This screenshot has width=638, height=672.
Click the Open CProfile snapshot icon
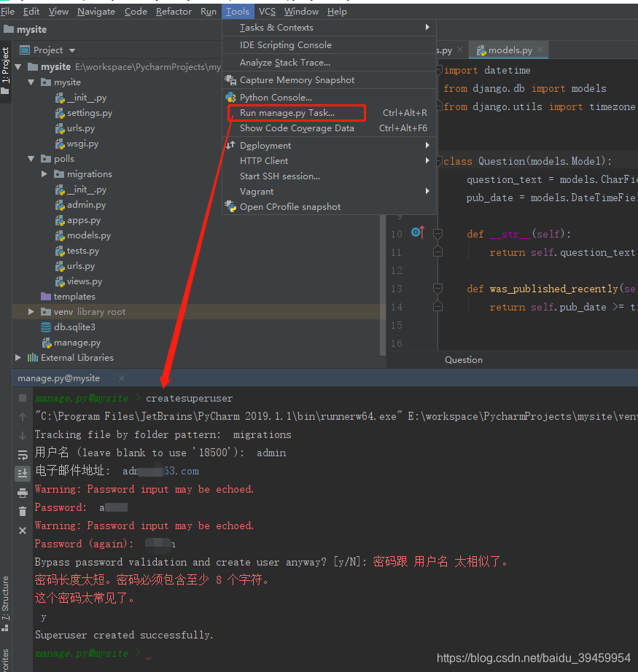[x=230, y=206]
